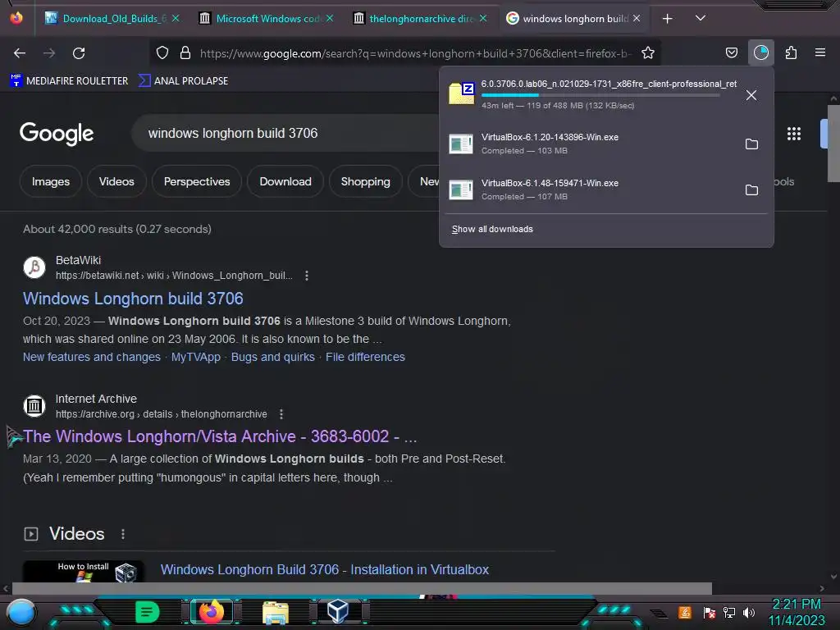
Task: Open Videos section more options dots
Action: click(x=123, y=534)
